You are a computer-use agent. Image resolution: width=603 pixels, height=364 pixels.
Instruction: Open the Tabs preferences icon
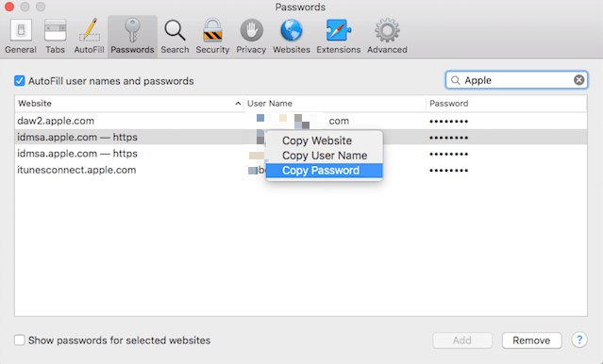pos(55,37)
